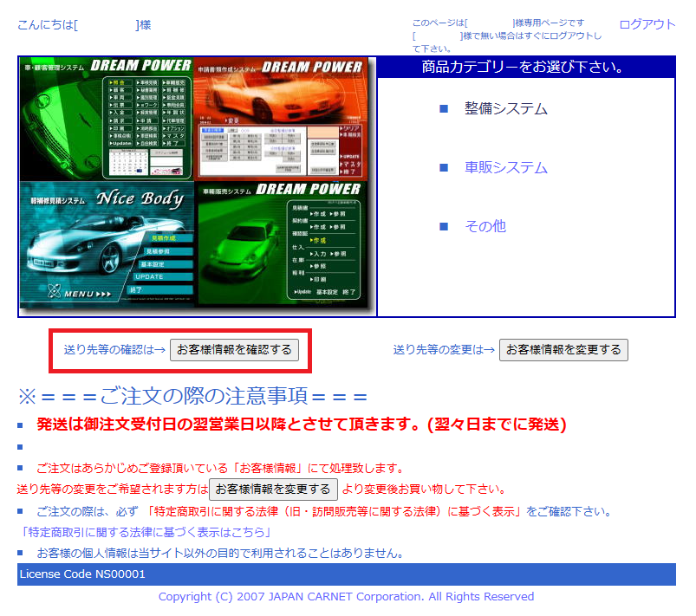
Task: Click the orange DREAM POWER car thumbnail
Action: [282, 119]
